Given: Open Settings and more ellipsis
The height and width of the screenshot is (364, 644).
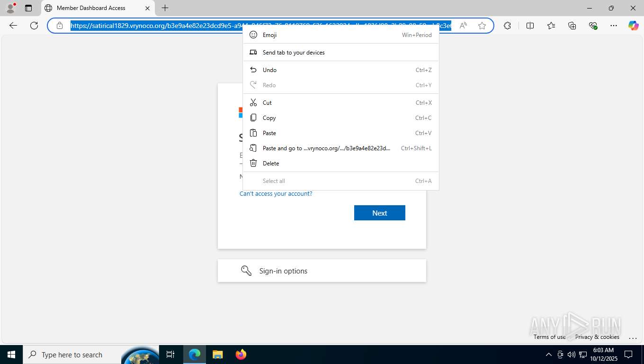Looking at the screenshot, I should click(614, 26).
